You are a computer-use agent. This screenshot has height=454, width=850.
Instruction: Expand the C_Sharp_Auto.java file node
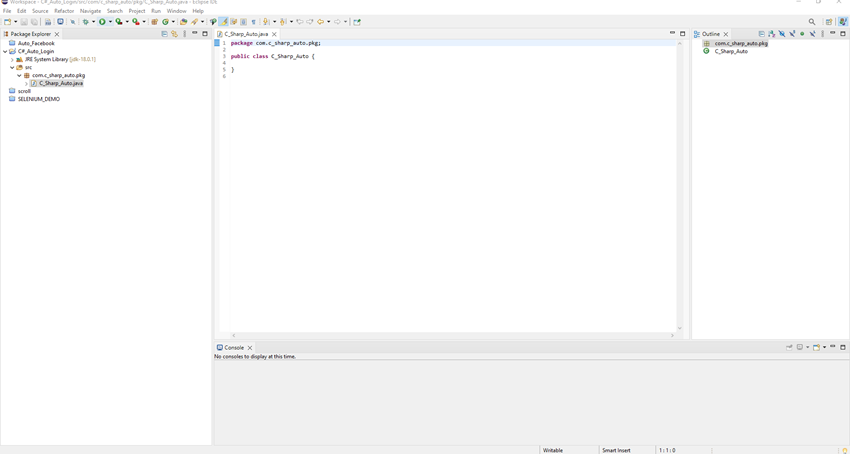pos(26,84)
